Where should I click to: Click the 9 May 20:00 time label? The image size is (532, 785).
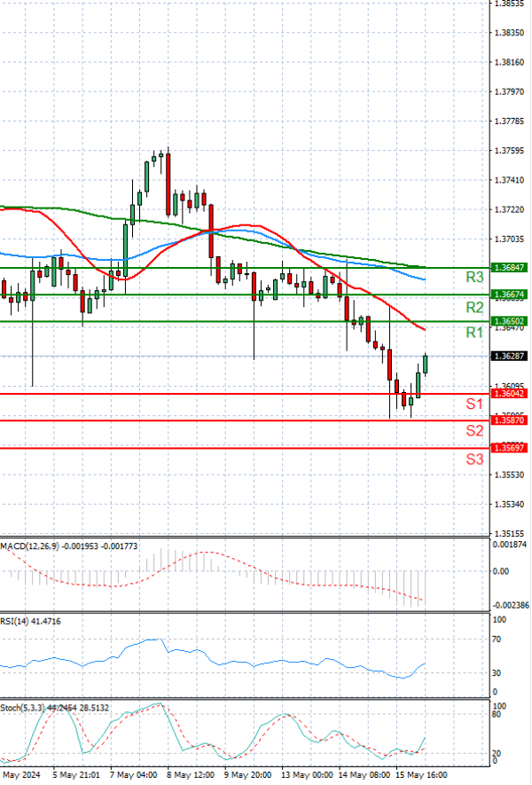(x=247, y=775)
